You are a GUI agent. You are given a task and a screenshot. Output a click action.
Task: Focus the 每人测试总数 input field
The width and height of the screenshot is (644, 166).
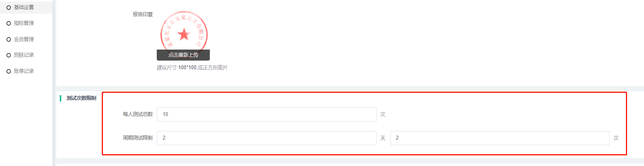266,114
